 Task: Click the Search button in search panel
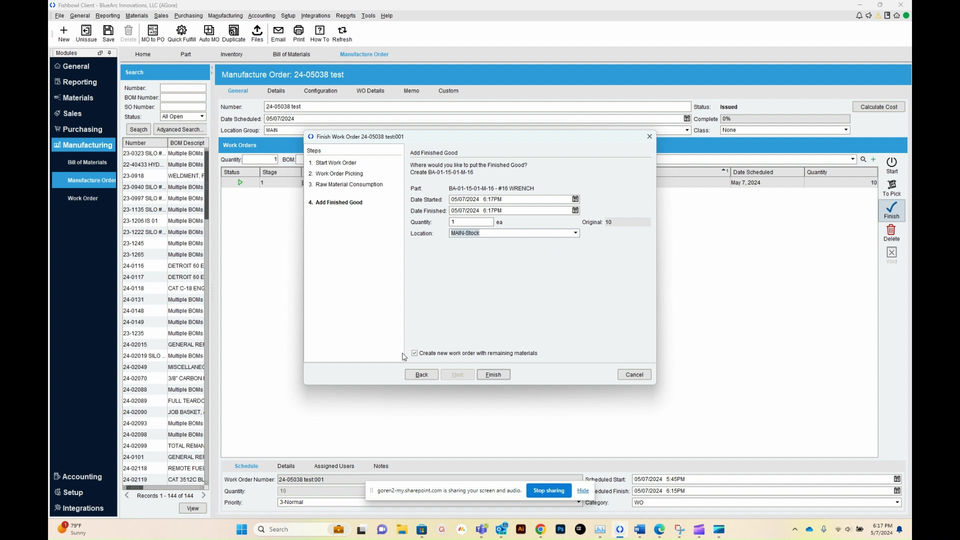coord(138,129)
